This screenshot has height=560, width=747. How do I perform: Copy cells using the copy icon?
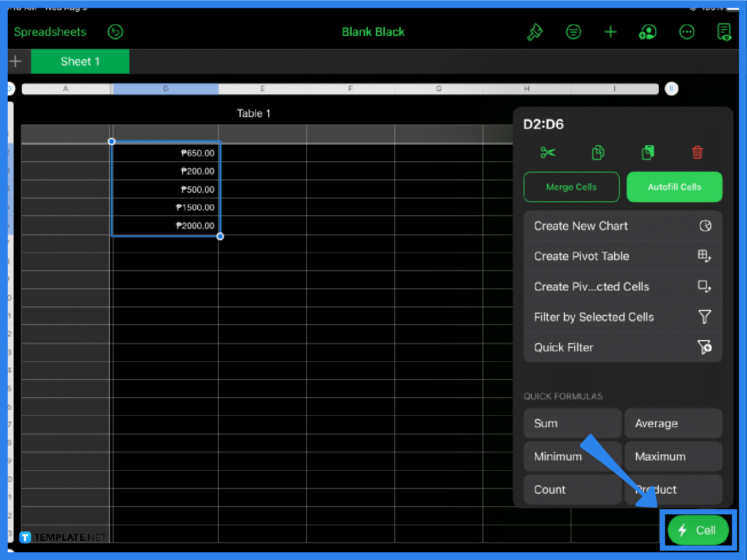click(598, 152)
